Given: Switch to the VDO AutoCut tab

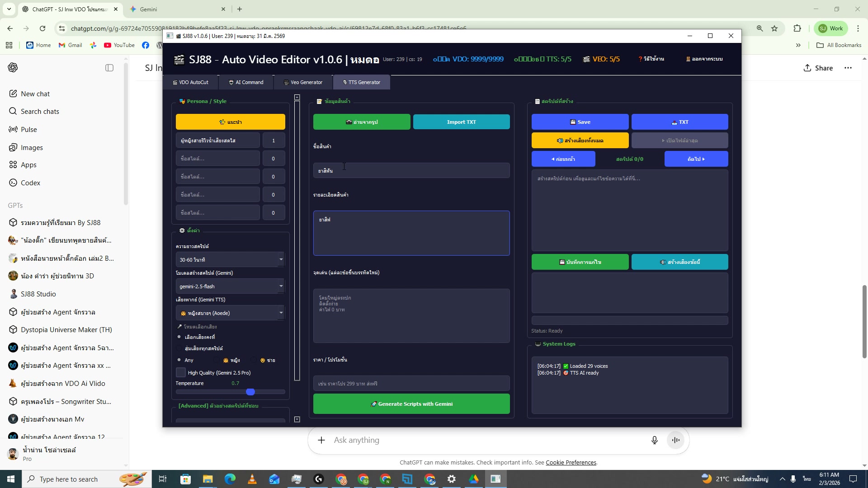Looking at the screenshot, I should click(190, 82).
